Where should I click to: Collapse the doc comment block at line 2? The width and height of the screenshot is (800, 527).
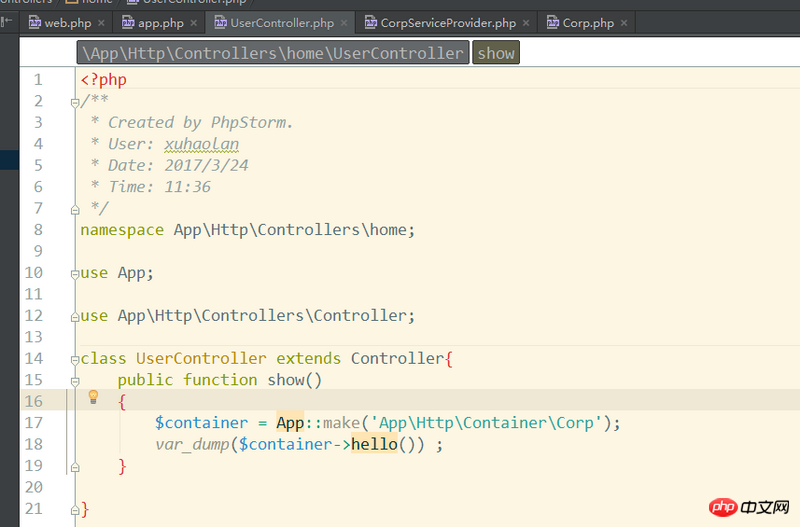[75, 101]
